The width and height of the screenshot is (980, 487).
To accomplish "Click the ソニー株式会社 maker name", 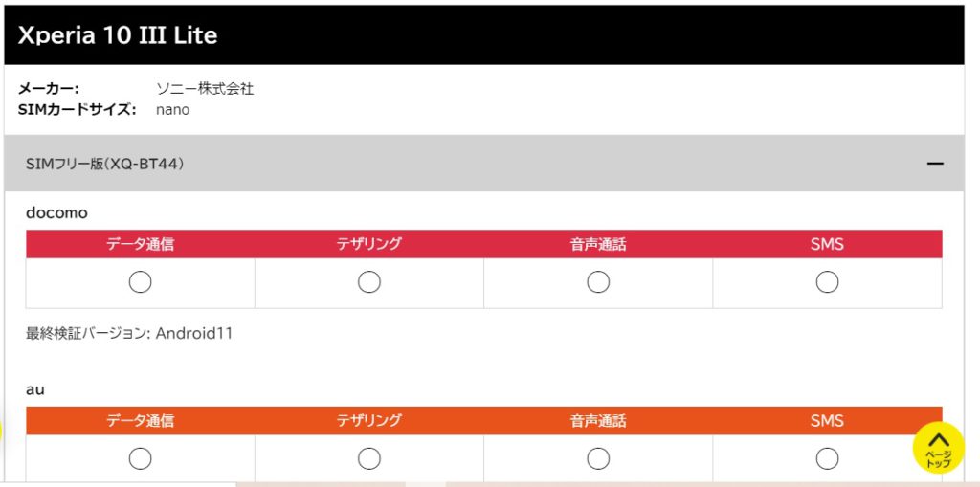I will point(205,89).
